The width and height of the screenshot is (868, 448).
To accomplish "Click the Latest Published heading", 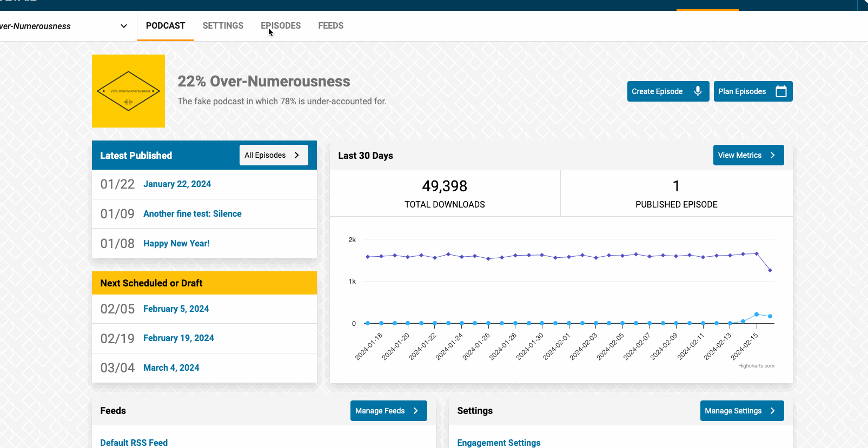I will click(136, 156).
